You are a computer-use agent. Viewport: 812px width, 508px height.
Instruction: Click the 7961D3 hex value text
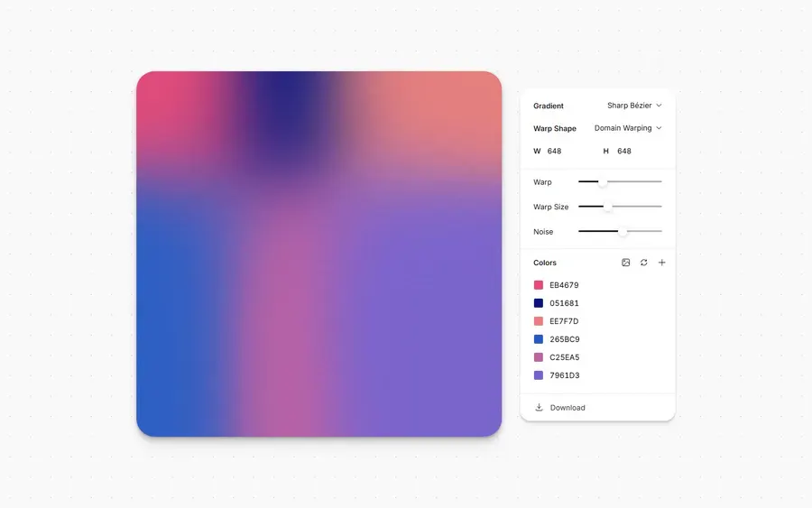pyautogui.click(x=565, y=376)
